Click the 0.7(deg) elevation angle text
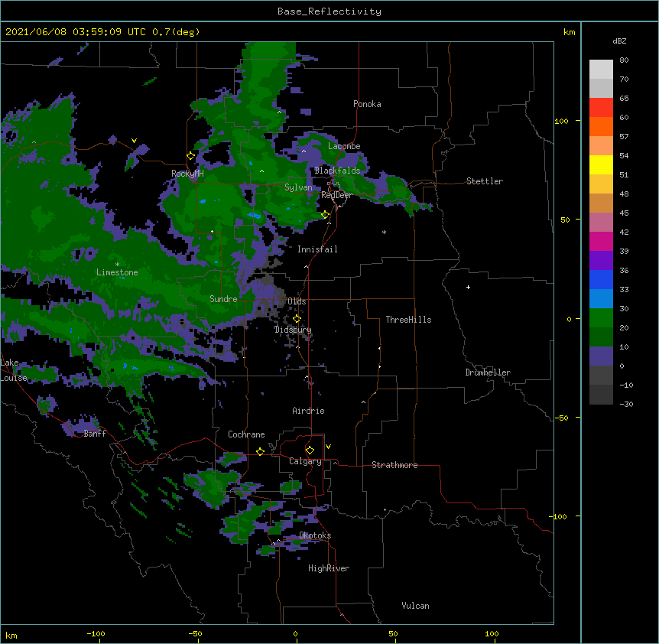The width and height of the screenshot is (659, 644). pos(176,32)
